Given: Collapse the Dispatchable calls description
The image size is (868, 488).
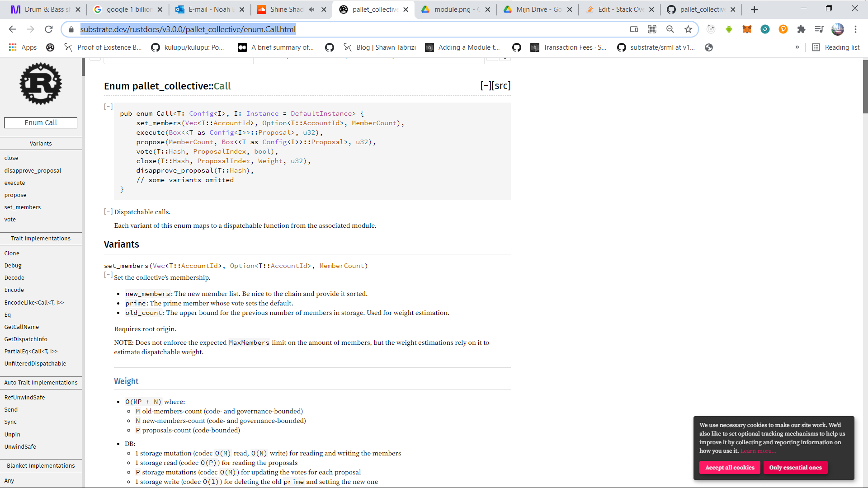Looking at the screenshot, I should pyautogui.click(x=108, y=211).
